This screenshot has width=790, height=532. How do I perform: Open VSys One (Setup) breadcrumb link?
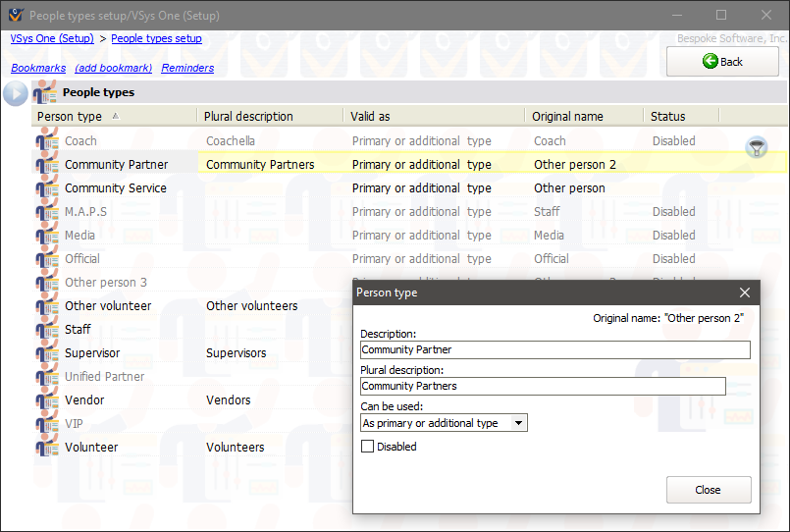coord(52,39)
